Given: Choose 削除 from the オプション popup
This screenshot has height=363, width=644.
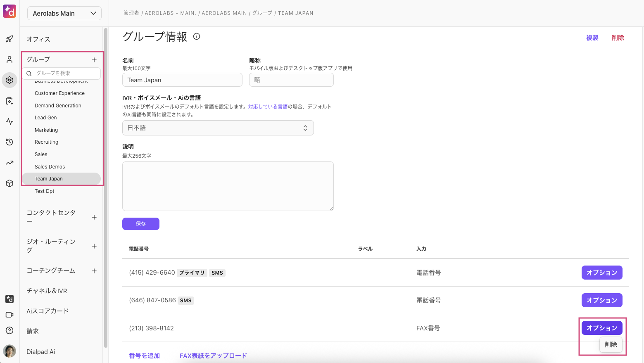Looking at the screenshot, I should click(611, 344).
